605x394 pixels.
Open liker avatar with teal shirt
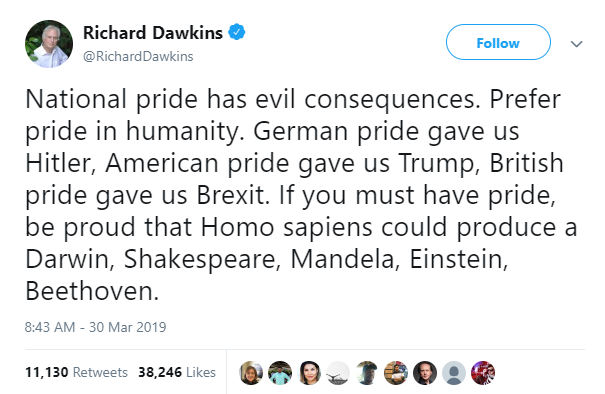[x=280, y=373]
